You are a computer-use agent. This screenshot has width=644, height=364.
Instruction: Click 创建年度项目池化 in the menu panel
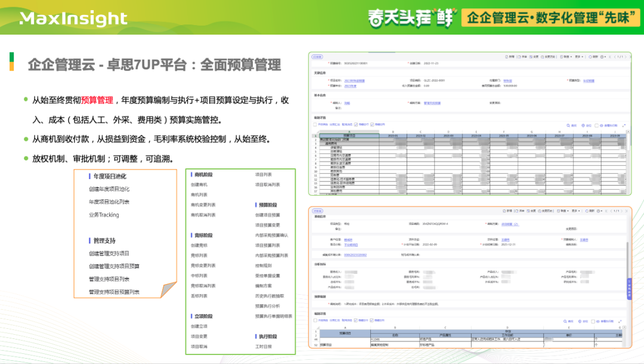click(x=109, y=189)
